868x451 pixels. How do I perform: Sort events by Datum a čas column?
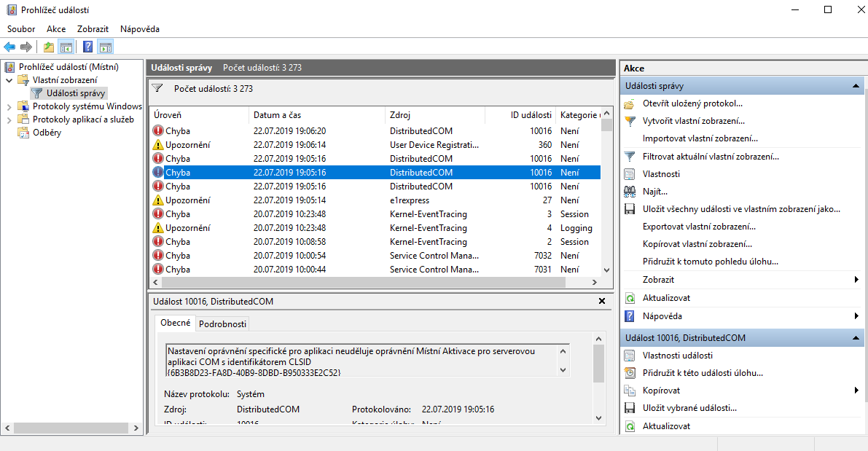(277, 115)
